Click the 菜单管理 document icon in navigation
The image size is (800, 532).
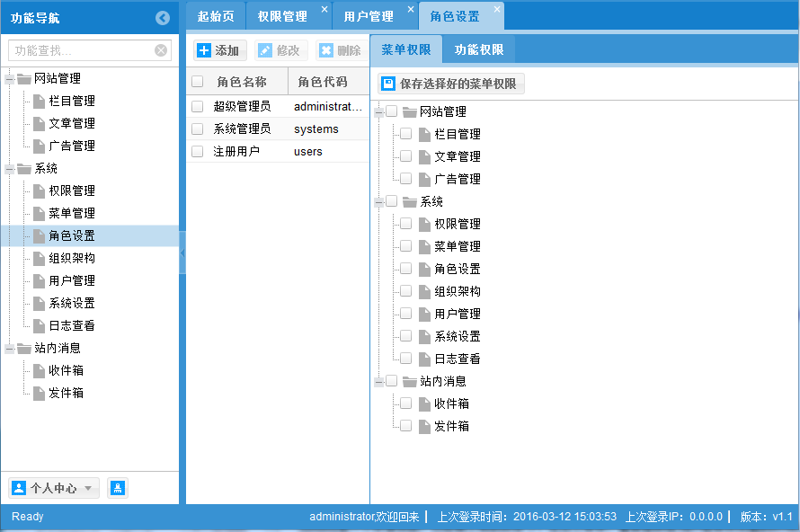click(40, 213)
